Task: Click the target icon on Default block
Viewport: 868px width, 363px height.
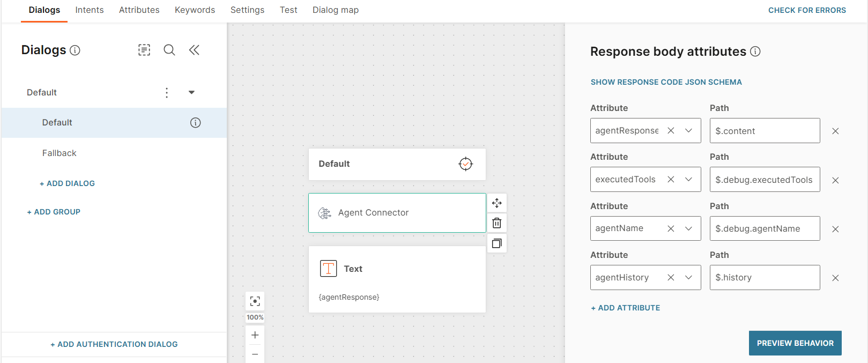Action: (x=465, y=164)
